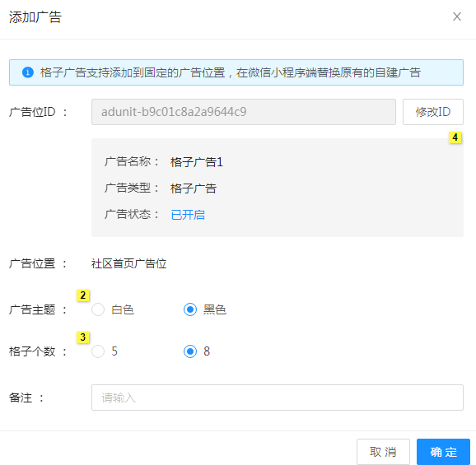Click the yellow annotation marker 4
Image resolution: width=476 pixels, height=465 pixels.
point(455,137)
